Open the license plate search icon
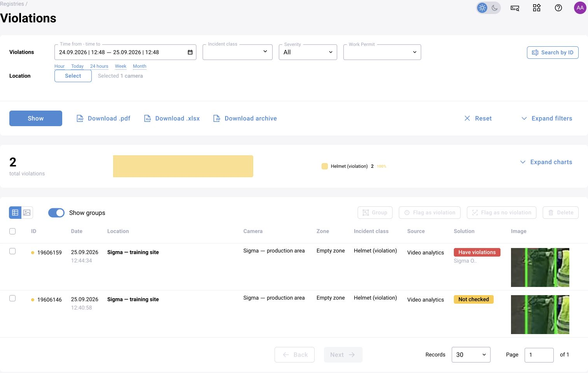The width and height of the screenshot is (588, 373). pos(515,8)
